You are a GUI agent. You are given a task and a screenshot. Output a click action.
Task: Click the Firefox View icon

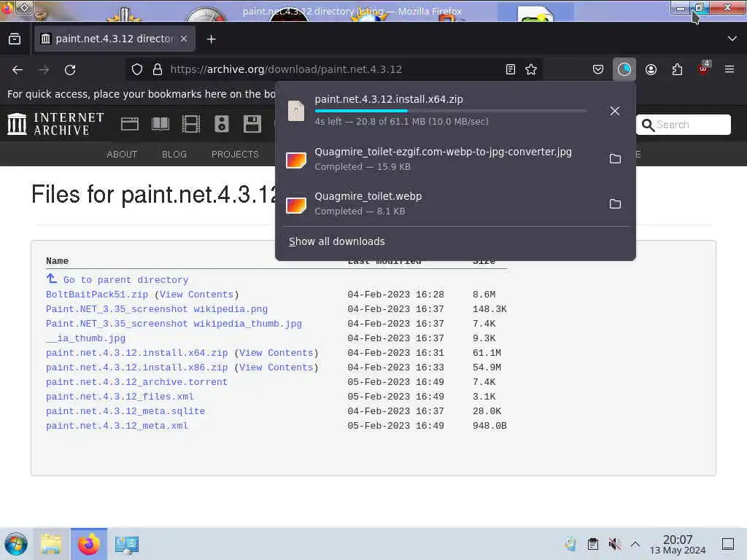[x=15, y=39]
